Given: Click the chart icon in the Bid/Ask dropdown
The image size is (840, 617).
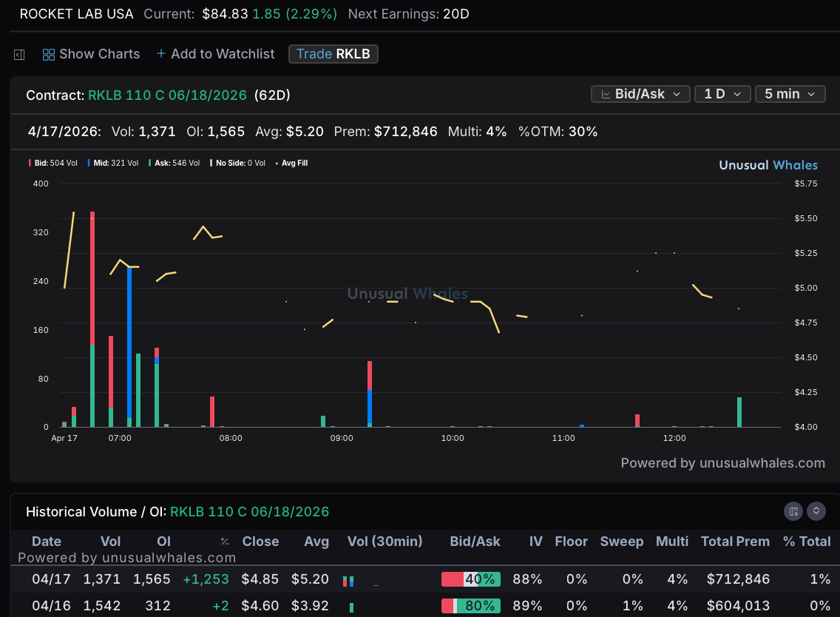Looking at the screenshot, I should 606,95.
